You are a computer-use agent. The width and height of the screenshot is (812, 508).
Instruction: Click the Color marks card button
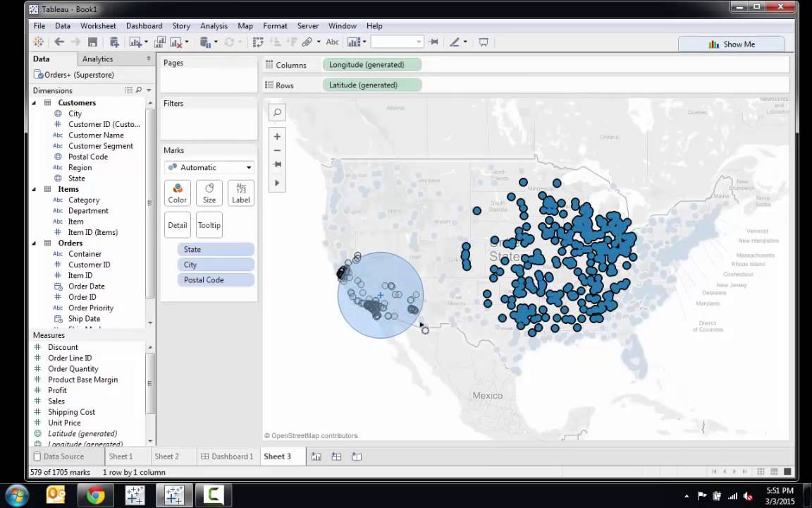point(177,193)
